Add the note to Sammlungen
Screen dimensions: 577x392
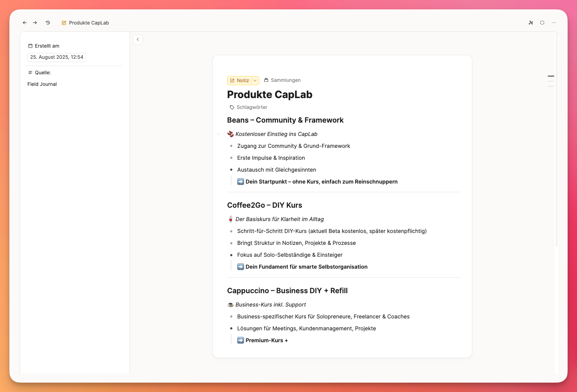coord(282,80)
